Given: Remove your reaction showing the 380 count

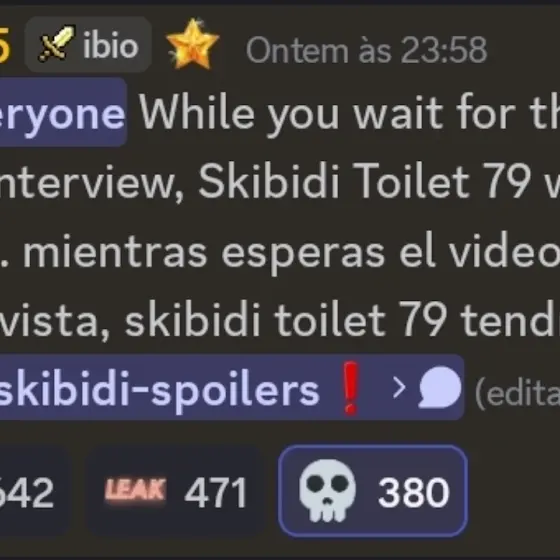Looking at the screenshot, I should click(x=373, y=491).
